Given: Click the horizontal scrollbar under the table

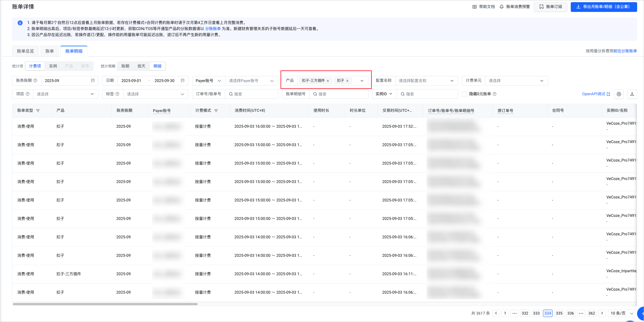Looking at the screenshot, I should [x=105, y=304].
